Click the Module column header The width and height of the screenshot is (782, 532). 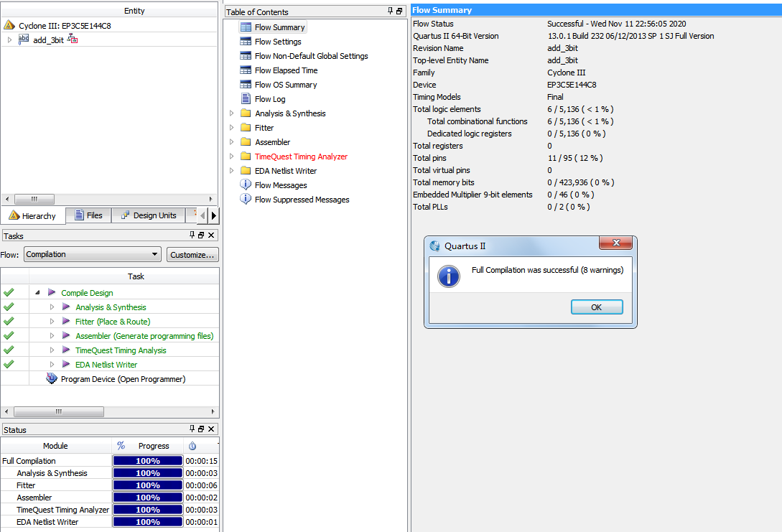[x=56, y=446]
